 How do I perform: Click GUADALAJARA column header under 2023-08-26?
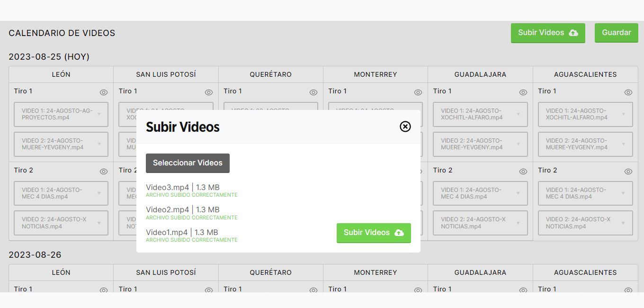coord(480,272)
